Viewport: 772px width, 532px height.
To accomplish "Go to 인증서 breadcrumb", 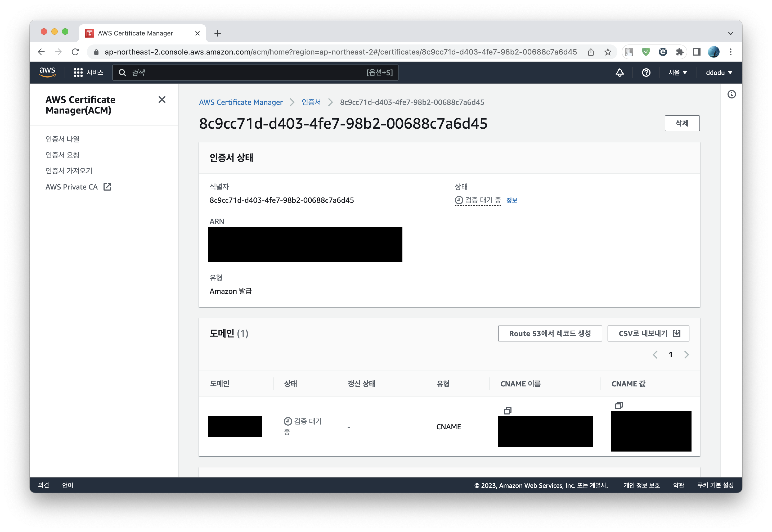I will (311, 102).
